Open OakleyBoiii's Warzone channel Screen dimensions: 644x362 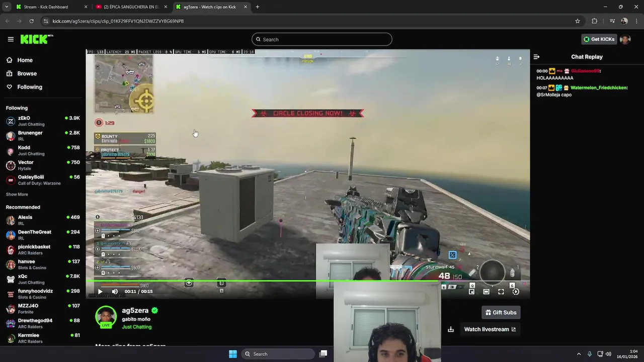pos(43,180)
